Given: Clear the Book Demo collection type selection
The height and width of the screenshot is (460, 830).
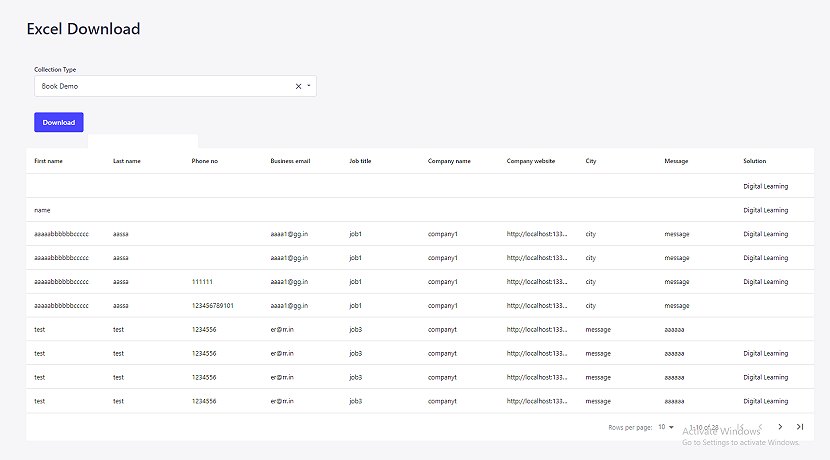Looking at the screenshot, I should click(x=298, y=86).
